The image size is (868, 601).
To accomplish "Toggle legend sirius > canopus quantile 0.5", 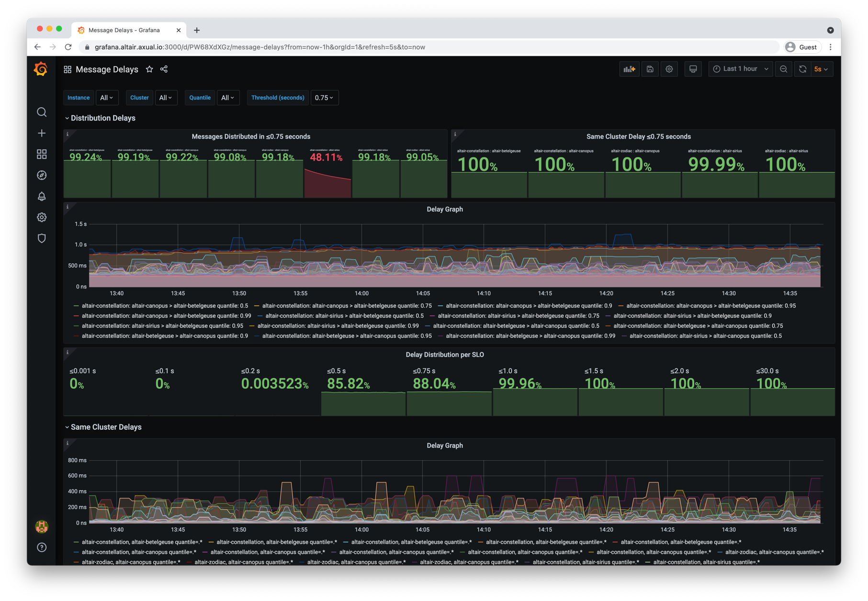I will tap(706, 336).
